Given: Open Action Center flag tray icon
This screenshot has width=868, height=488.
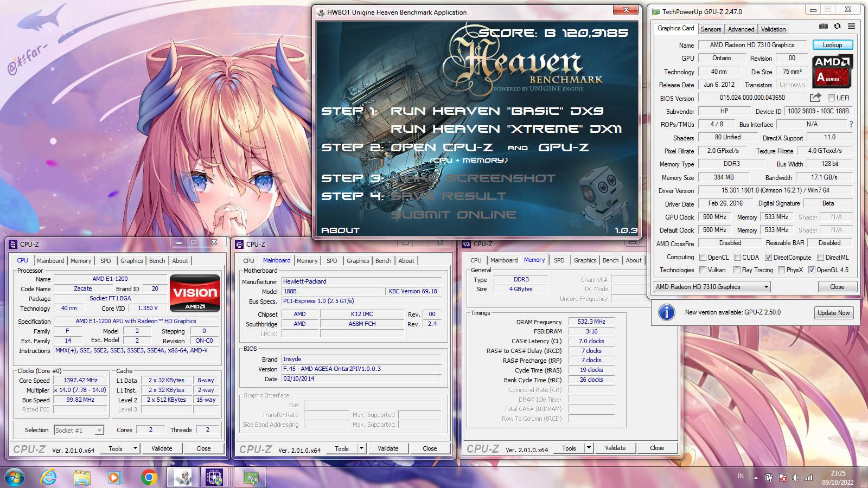Looking at the screenshot, I should 782,478.
